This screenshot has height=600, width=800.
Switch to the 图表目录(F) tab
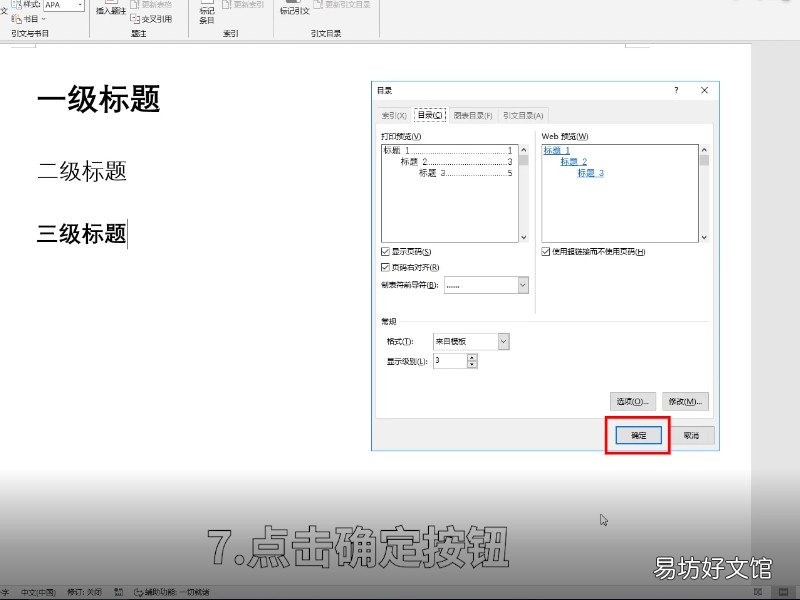(x=473, y=115)
